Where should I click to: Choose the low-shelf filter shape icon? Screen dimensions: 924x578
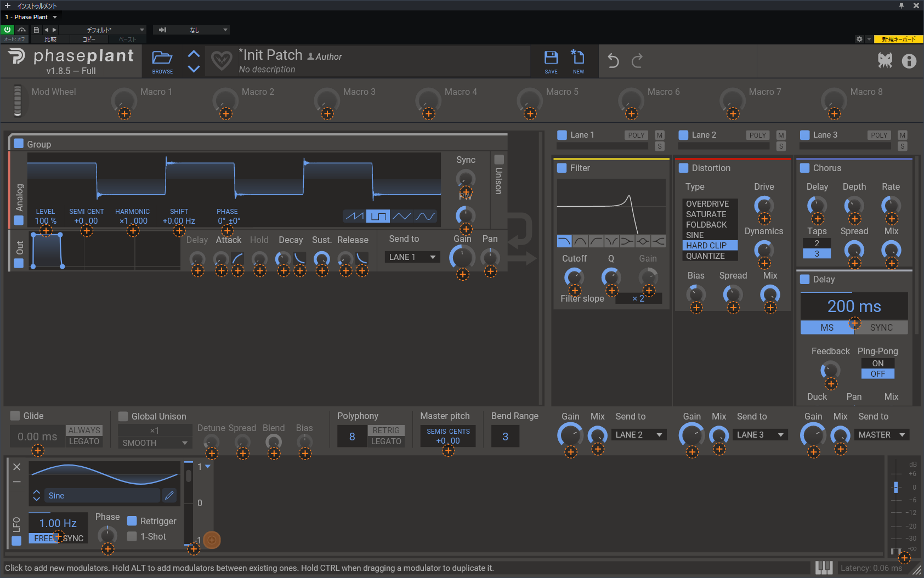(x=627, y=241)
